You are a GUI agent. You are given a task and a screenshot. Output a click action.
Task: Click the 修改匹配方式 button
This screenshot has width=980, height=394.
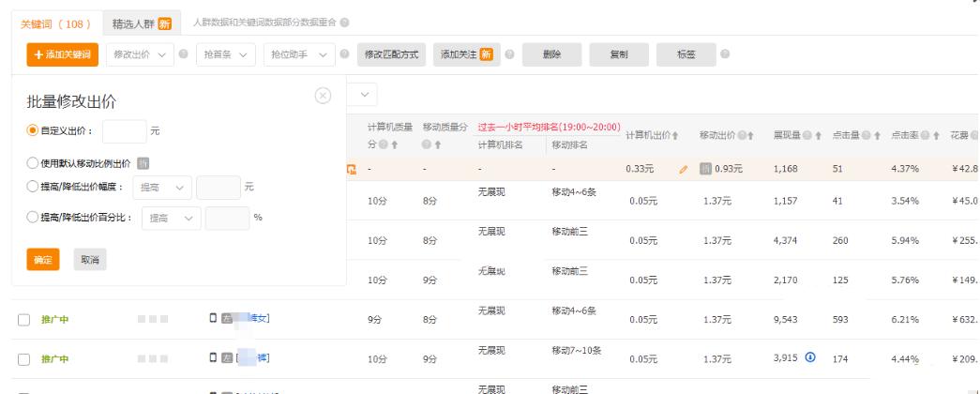(391, 54)
